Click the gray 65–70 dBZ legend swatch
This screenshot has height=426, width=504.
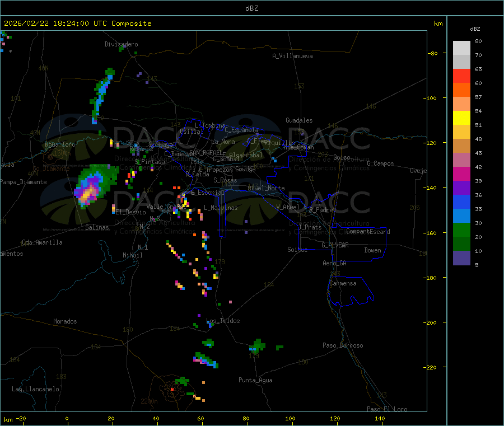click(461, 62)
